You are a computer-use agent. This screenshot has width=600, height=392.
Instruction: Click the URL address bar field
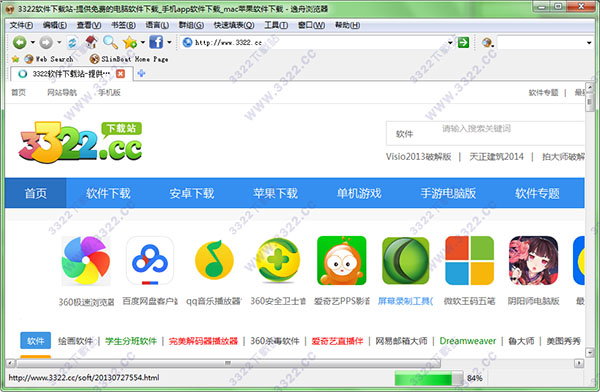point(318,42)
